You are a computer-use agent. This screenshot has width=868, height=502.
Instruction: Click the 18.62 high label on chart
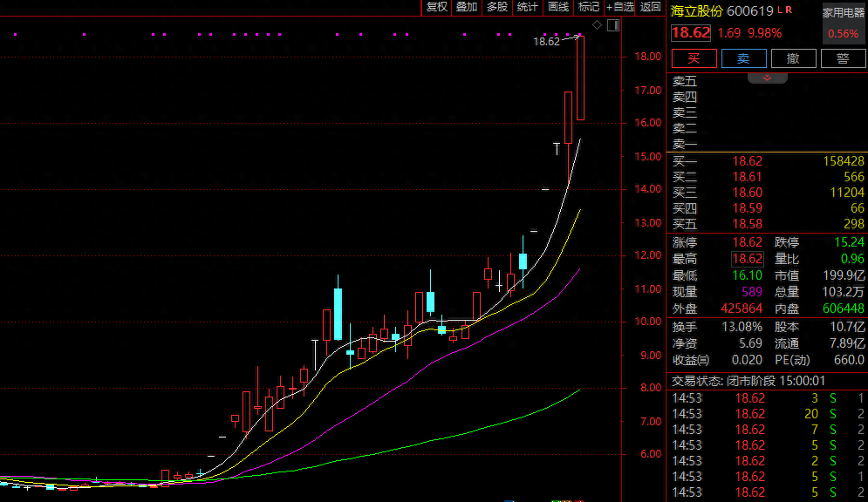546,42
